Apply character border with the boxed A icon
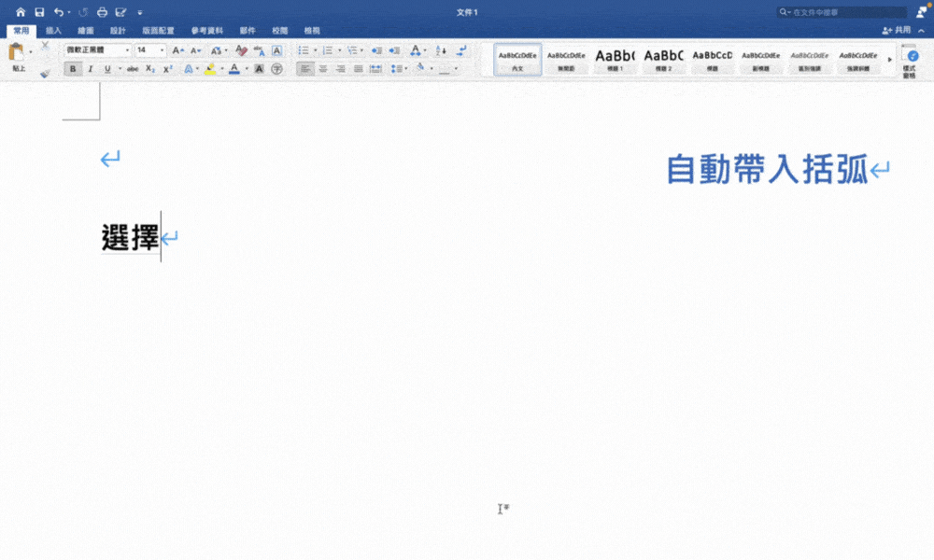This screenshot has width=934, height=560. (277, 50)
